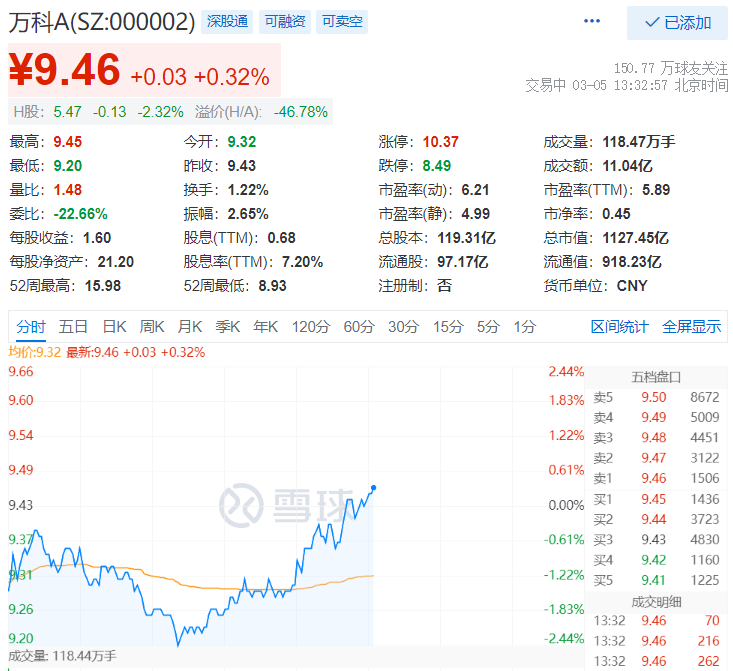Select the 卖4 row priced 9.49
Viewport: 733px width, 671px height.
656,418
